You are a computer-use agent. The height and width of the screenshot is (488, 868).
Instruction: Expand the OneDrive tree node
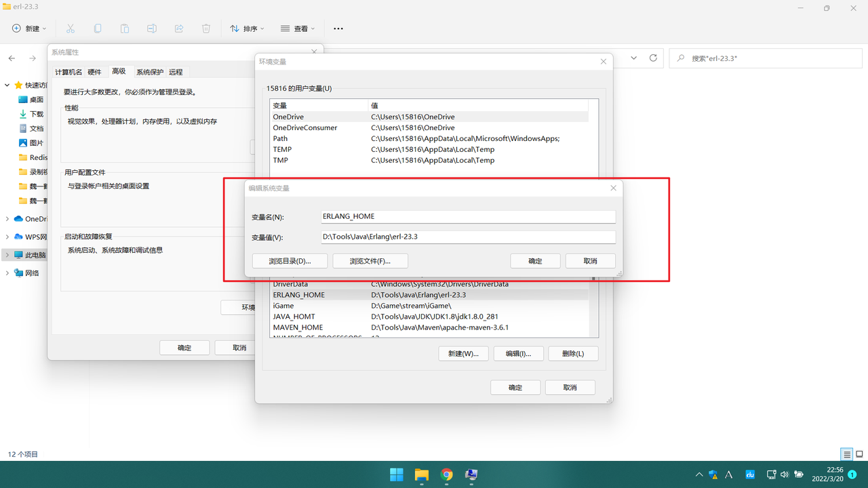point(7,219)
